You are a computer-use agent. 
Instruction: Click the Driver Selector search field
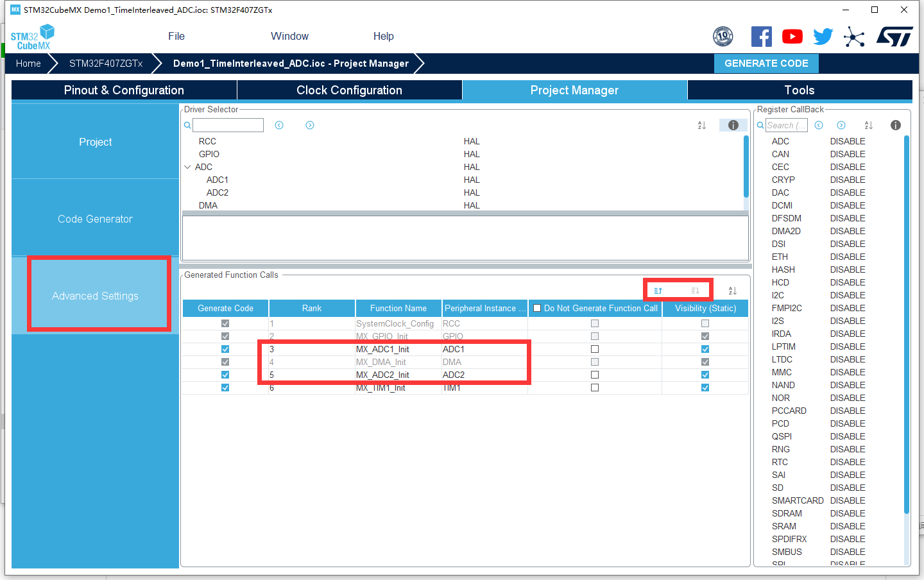click(x=228, y=125)
